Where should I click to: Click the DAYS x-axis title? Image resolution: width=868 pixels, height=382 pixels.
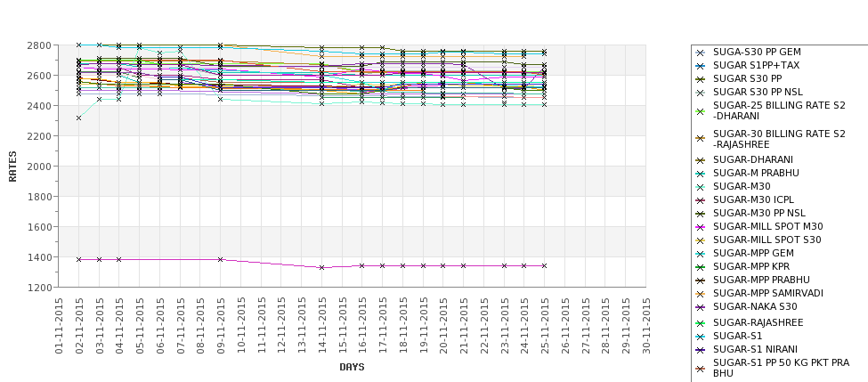(352, 367)
